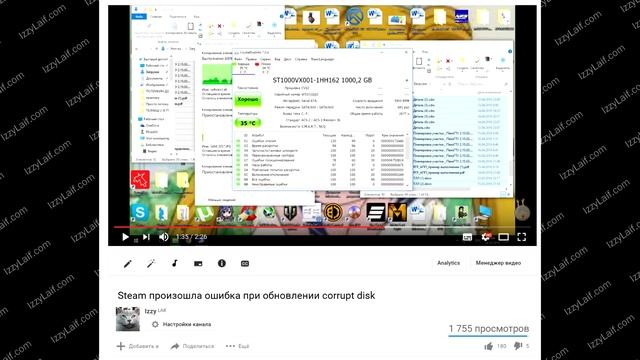
Task: Click the 1:35 / 2:26 time display
Action: pyautogui.click(x=191, y=237)
